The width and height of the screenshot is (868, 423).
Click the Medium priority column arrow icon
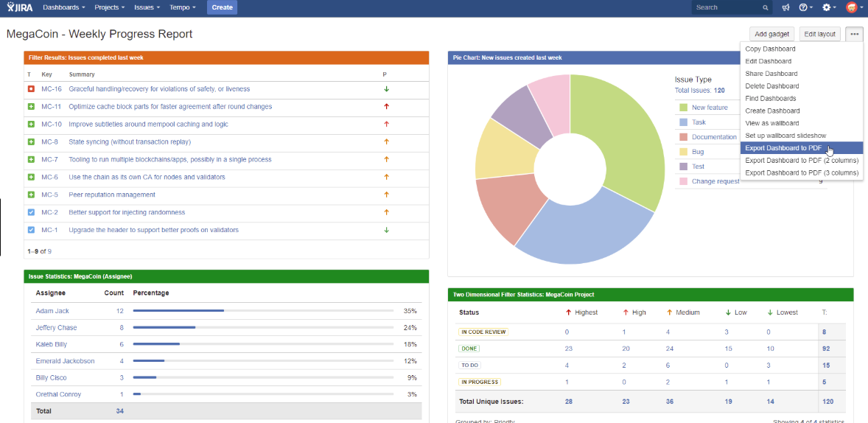tap(670, 312)
